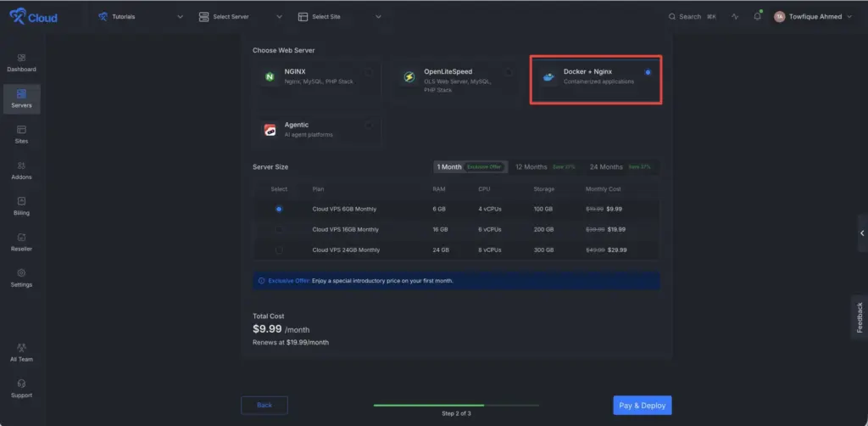868x426 pixels.
Task: Select the NGINX web server radio
Action: [369, 73]
